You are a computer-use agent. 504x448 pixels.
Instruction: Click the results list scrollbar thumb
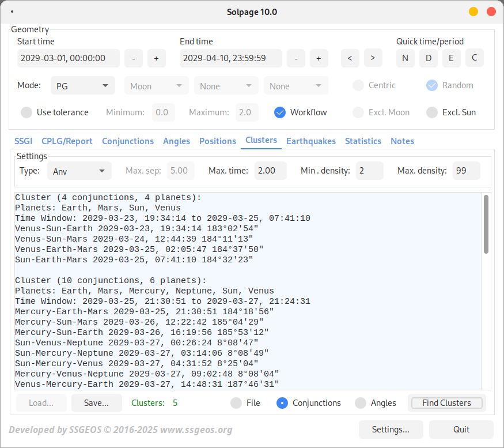(486, 224)
